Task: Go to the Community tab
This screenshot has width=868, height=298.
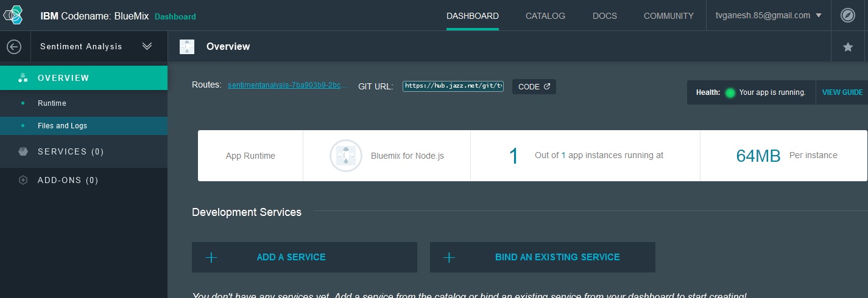Action: pos(668,16)
